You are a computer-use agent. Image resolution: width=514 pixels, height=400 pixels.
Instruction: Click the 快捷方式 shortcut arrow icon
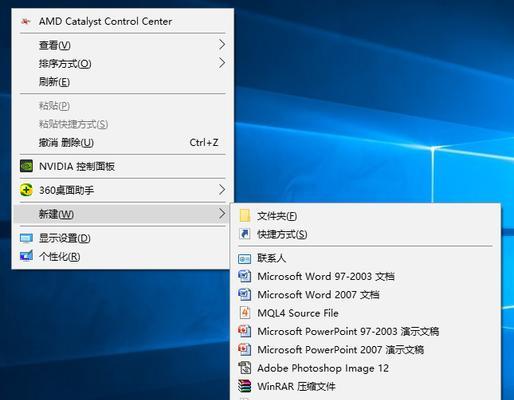click(245, 234)
